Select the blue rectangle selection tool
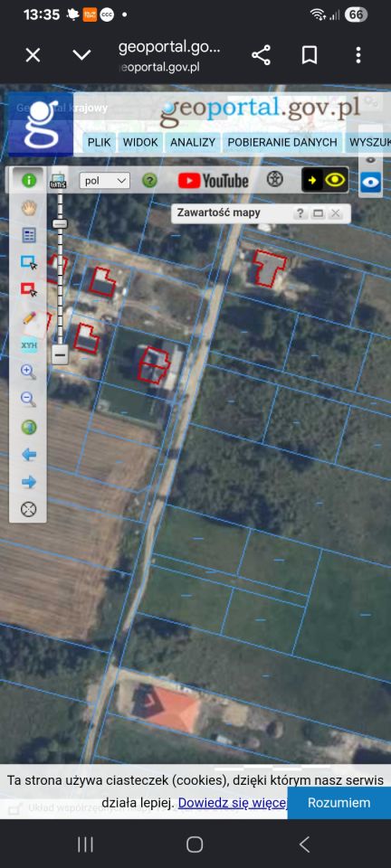 28,262
